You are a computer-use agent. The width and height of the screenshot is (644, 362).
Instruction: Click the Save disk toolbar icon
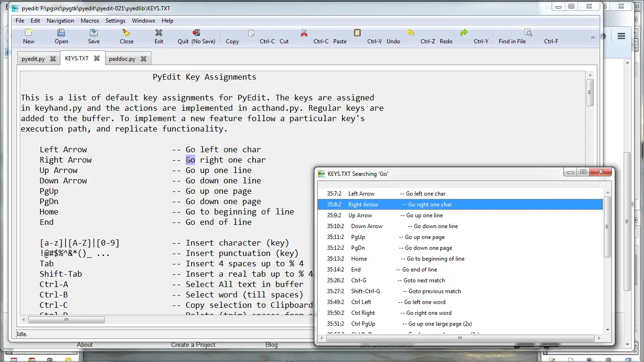(94, 33)
